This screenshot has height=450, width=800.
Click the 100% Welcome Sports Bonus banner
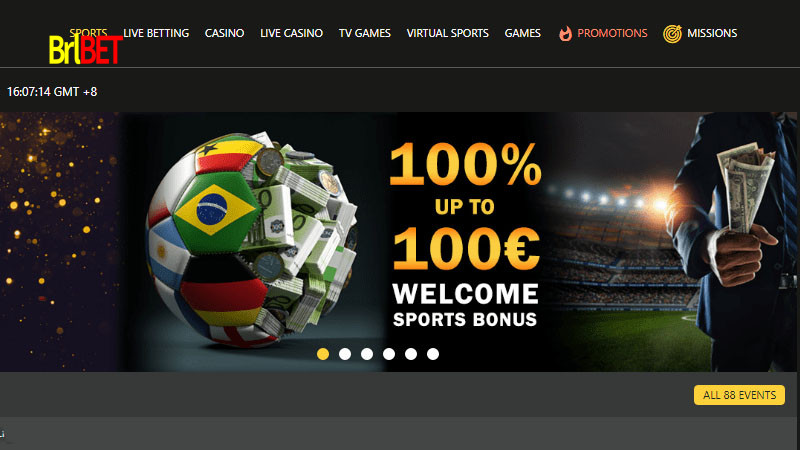pos(398,242)
